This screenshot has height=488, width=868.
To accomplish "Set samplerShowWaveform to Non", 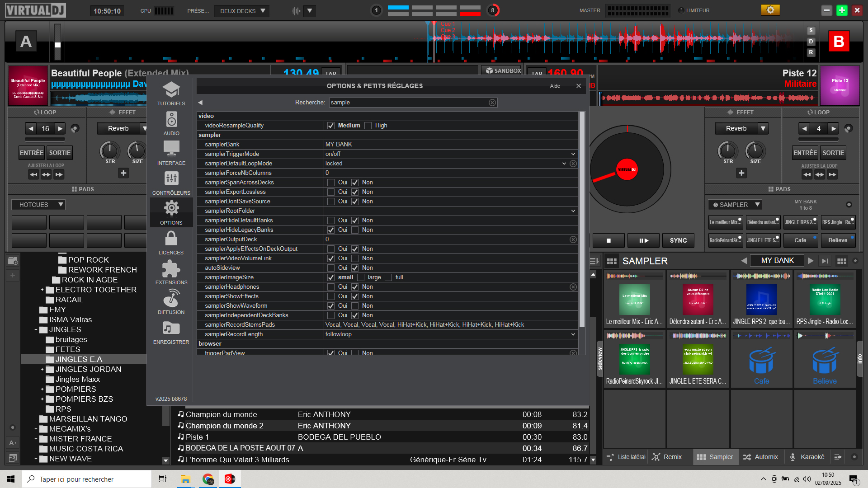I will click(355, 306).
